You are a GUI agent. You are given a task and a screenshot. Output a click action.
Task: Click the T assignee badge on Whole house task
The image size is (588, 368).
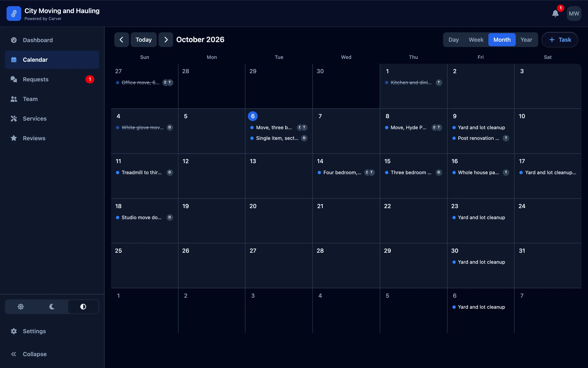[x=506, y=172]
